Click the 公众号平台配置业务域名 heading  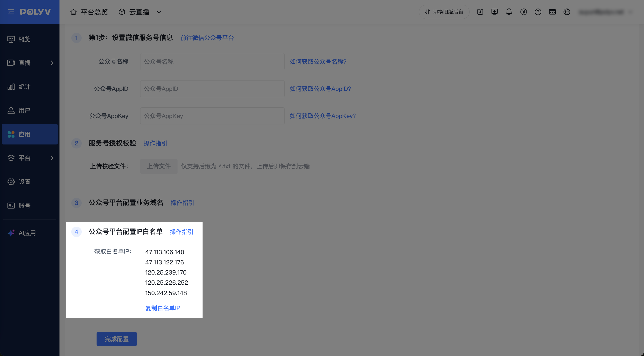pos(126,203)
